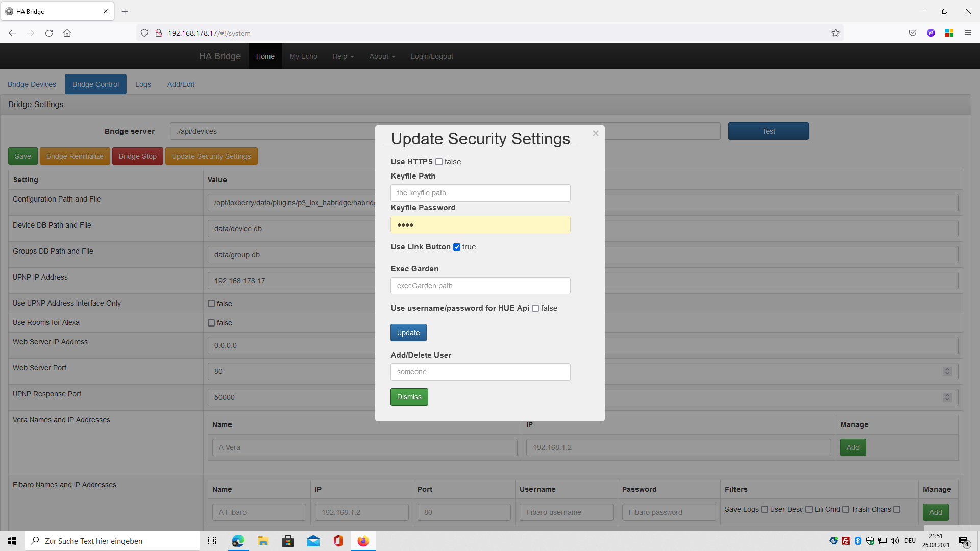
Task: Click the green Dismiss button
Action: (409, 397)
